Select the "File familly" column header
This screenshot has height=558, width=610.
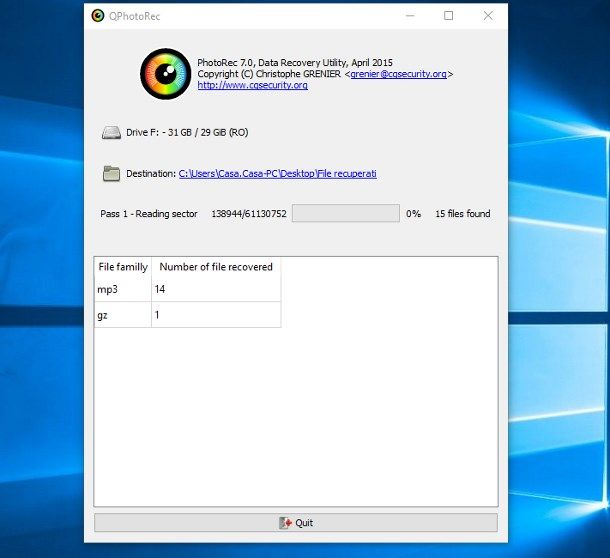123,267
